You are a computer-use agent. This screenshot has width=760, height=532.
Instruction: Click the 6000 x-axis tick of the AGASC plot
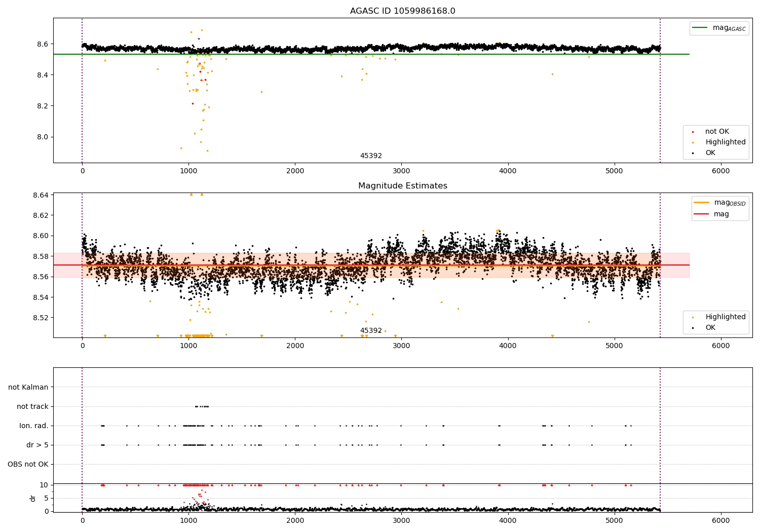tap(720, 171)
